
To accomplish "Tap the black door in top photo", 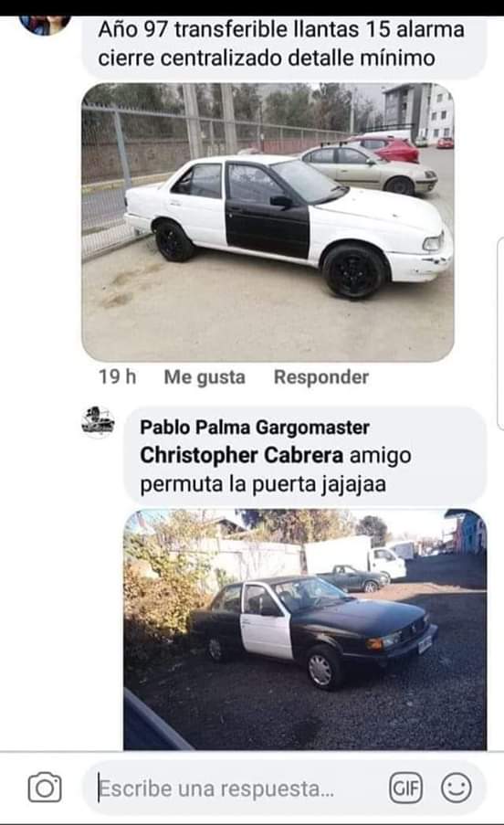I will [267, 210].
